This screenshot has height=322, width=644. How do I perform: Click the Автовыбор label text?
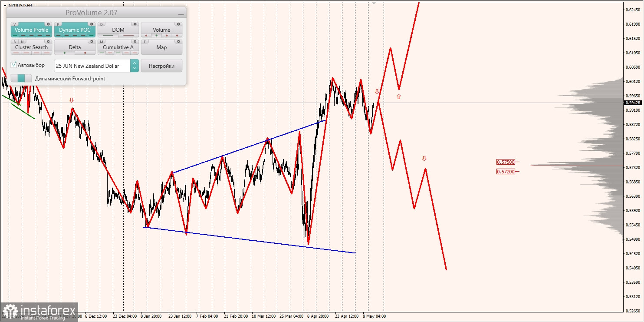click(x=31, y=65)
